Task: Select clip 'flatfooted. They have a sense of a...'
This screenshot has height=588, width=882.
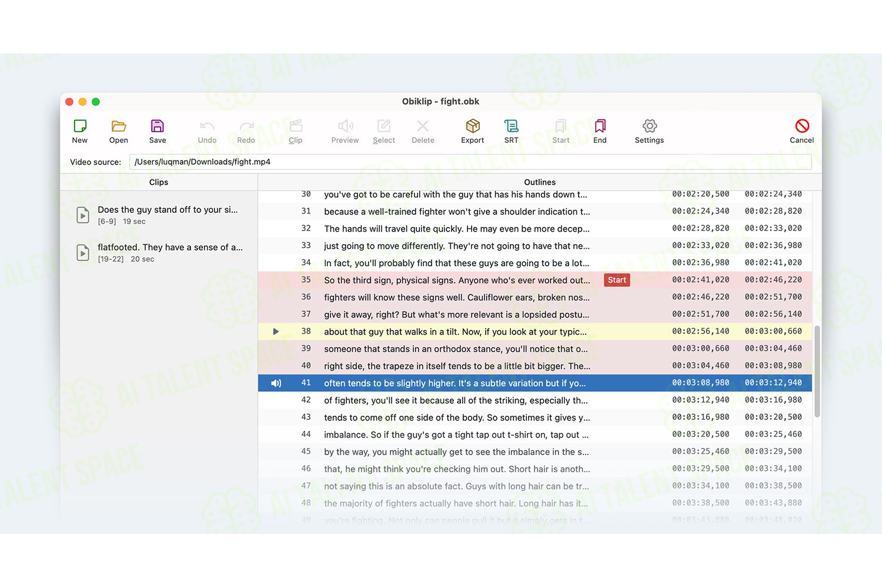Action: click(x=159, y=253)
